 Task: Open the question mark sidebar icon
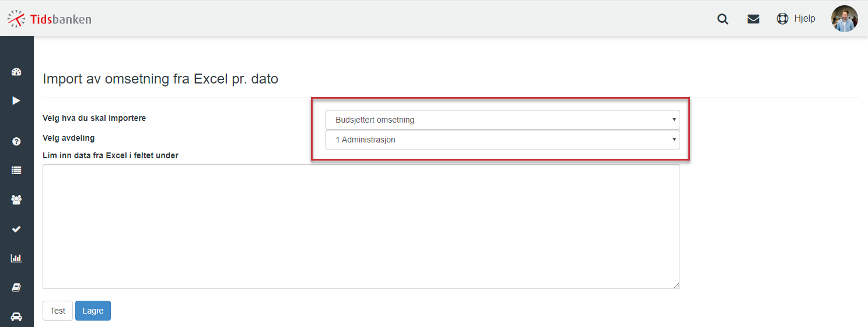tap(16, 141)
